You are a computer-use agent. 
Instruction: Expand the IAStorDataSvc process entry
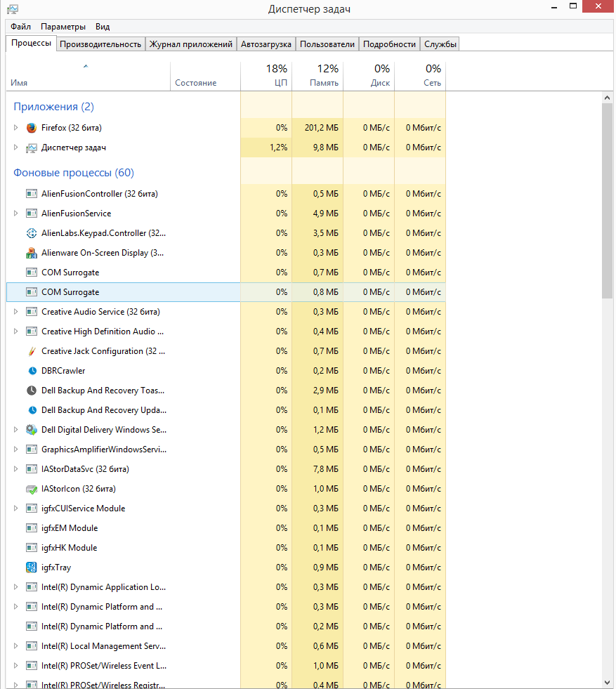(16, 469)
